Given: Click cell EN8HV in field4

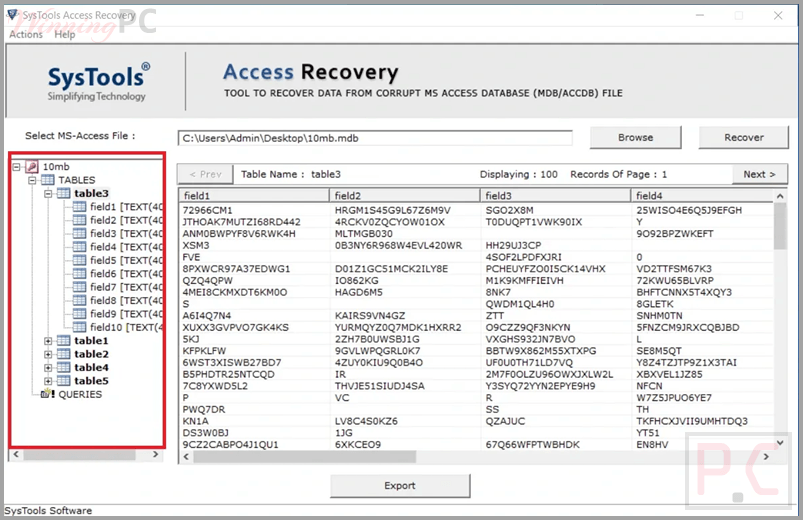Looking at the screenshot, I should click(652, 445).
